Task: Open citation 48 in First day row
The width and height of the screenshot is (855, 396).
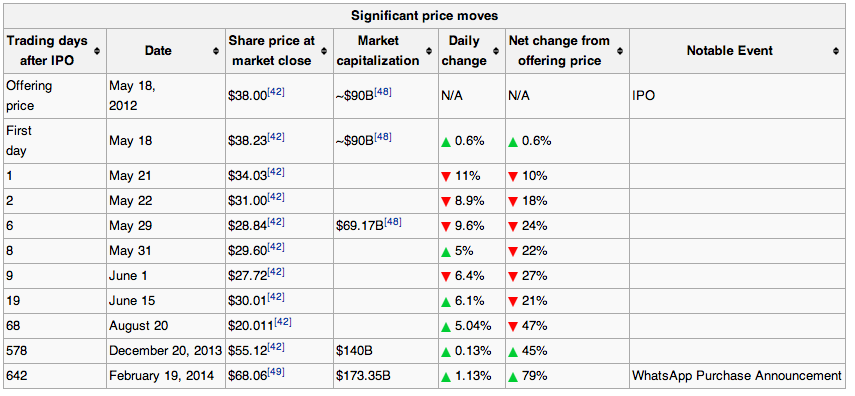Action: pyautogui.click(x=382, y=137)
